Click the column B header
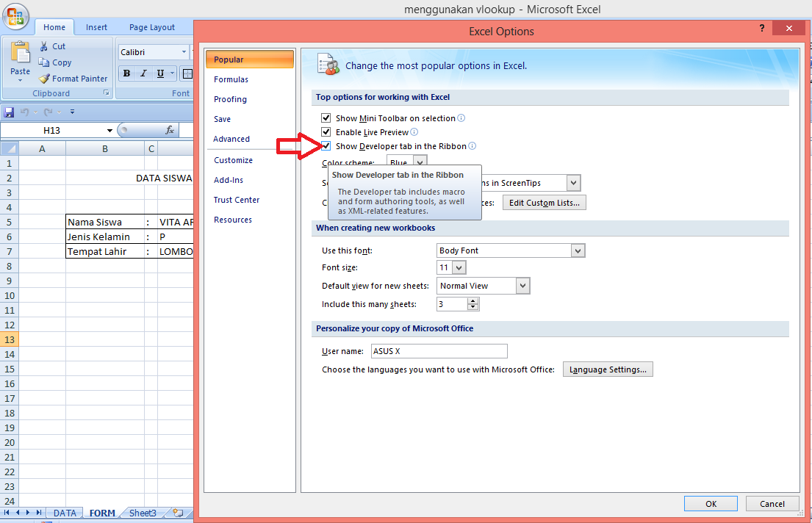The height and width of the screenshot is (523, 812). 105,148
